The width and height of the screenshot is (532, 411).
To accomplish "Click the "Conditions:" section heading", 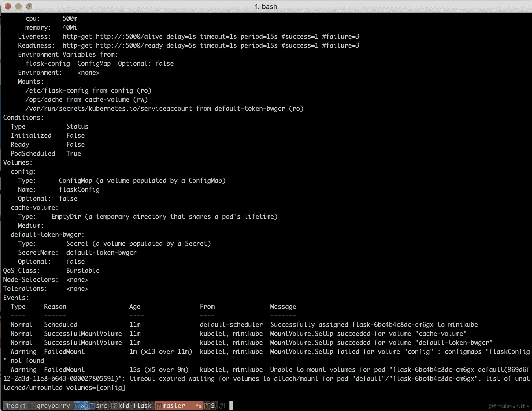I will pyautogui.click(x=23, y=117).
